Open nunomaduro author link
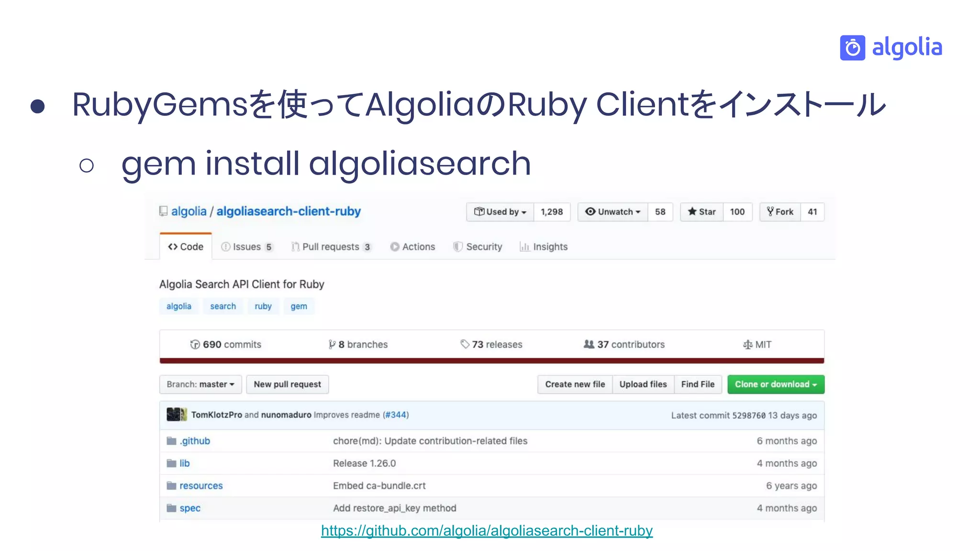980x551 pixels. [x=286, y=415]
